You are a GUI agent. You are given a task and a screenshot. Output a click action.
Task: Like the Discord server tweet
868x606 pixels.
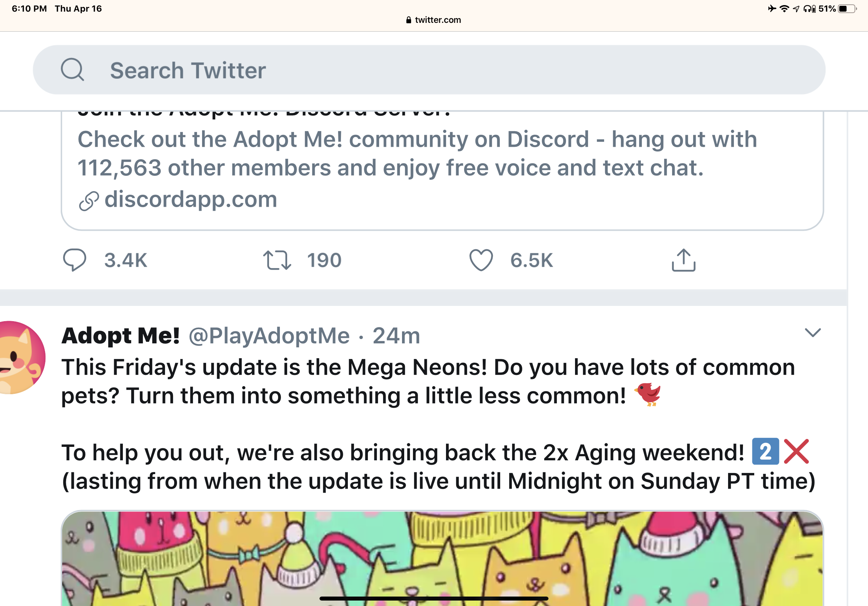pos(481,260)
